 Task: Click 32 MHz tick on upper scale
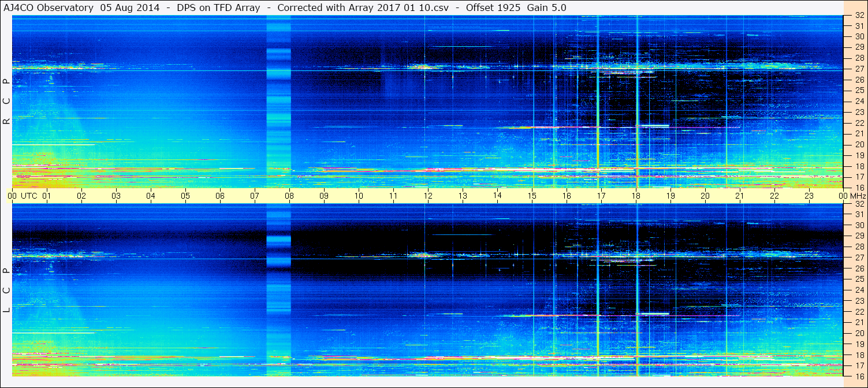859,16
